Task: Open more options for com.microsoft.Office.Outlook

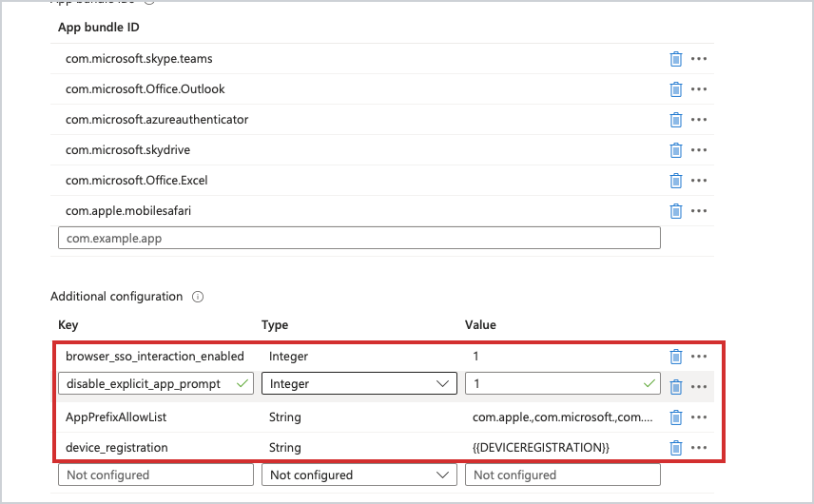Action: coord(699,89)
